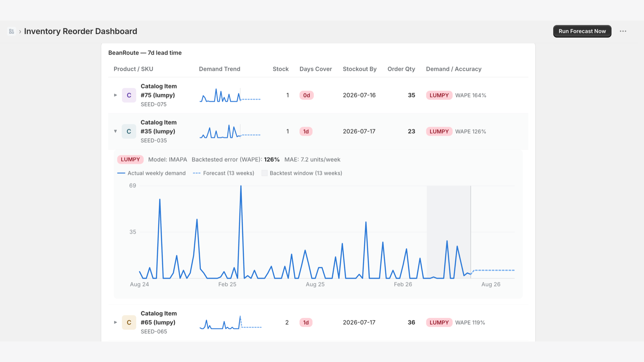Click the LUMPY badge in expanded detail panel

pyautogui.click(x=130, y=159)
